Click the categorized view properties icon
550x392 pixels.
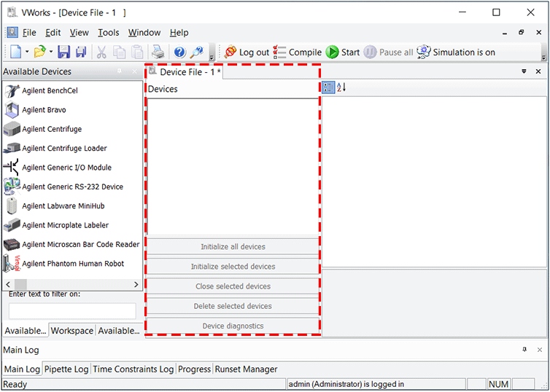pos(328,87)
